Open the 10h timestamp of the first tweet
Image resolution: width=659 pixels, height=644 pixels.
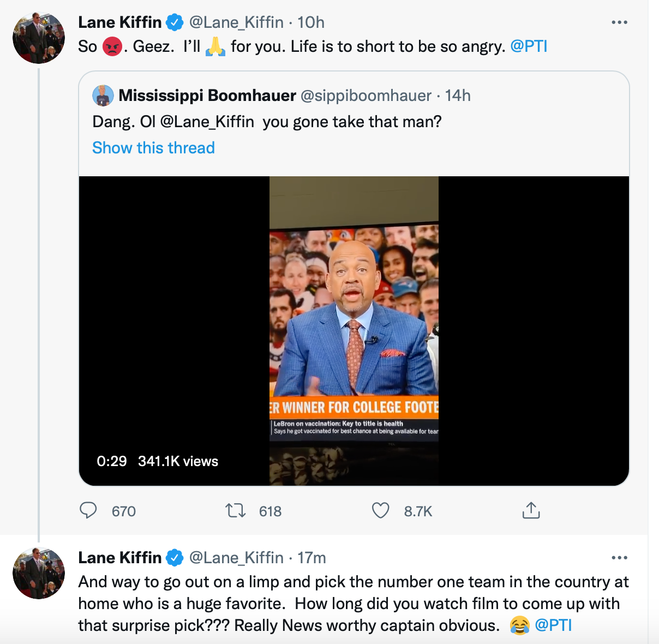pos(311,22)
